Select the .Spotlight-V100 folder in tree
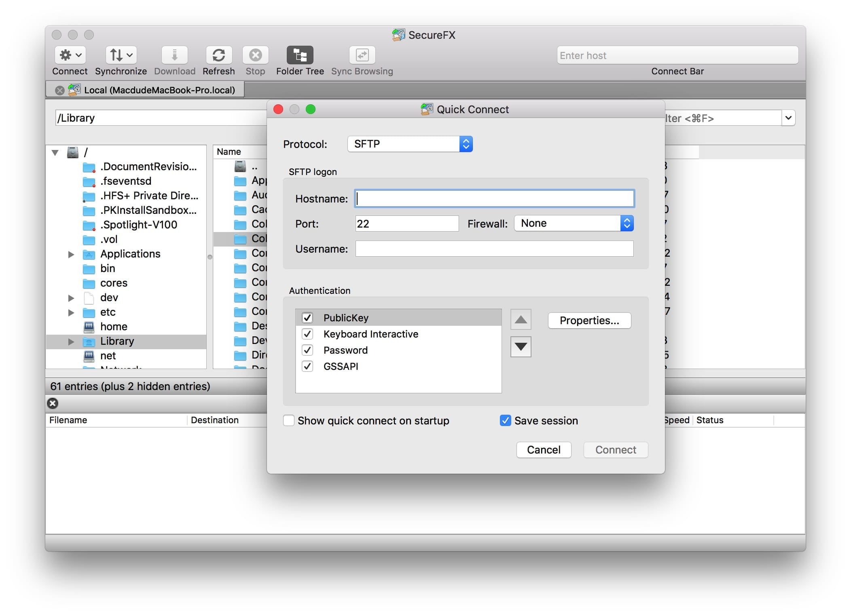 click(138, 225)
